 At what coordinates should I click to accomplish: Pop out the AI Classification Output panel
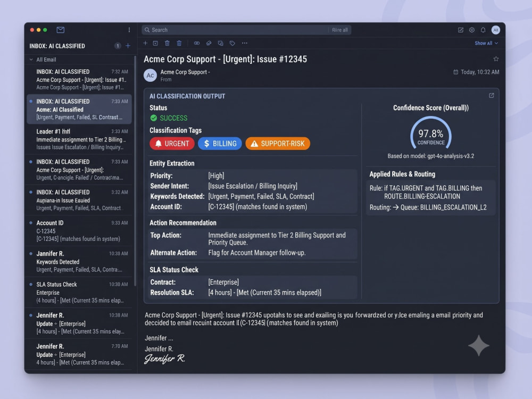(x=491, y=96)
